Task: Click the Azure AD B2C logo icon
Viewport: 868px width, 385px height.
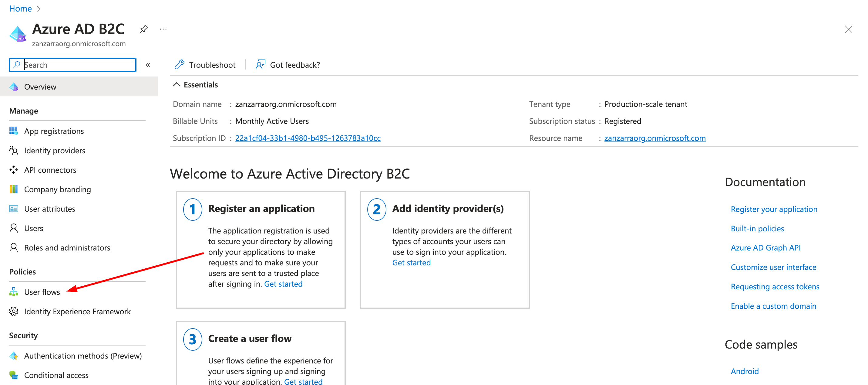Action: click(18, 34)
